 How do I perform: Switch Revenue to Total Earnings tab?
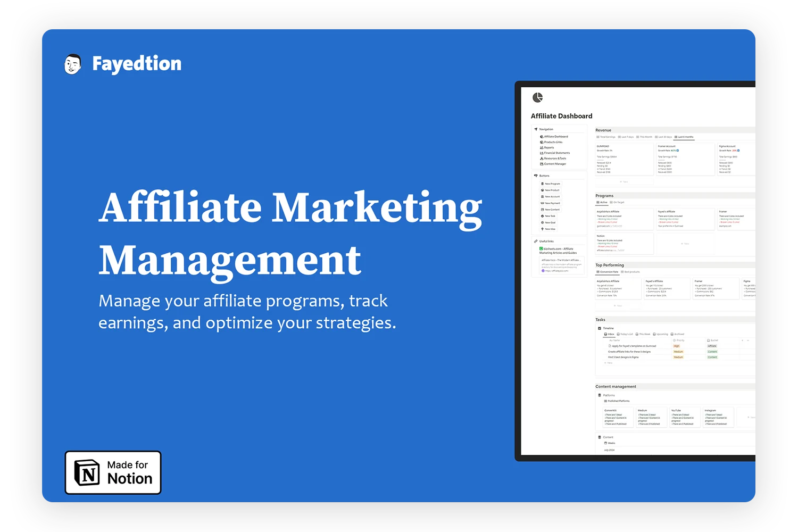click(606, 137)
